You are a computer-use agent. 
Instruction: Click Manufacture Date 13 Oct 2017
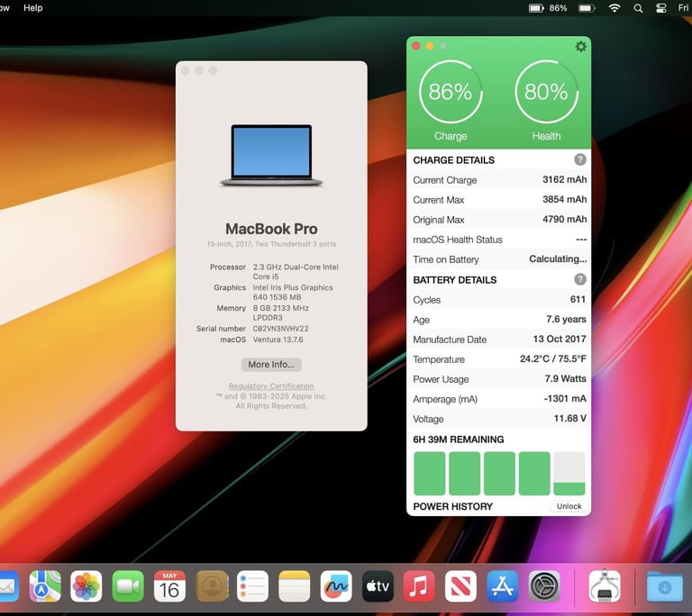560,339
